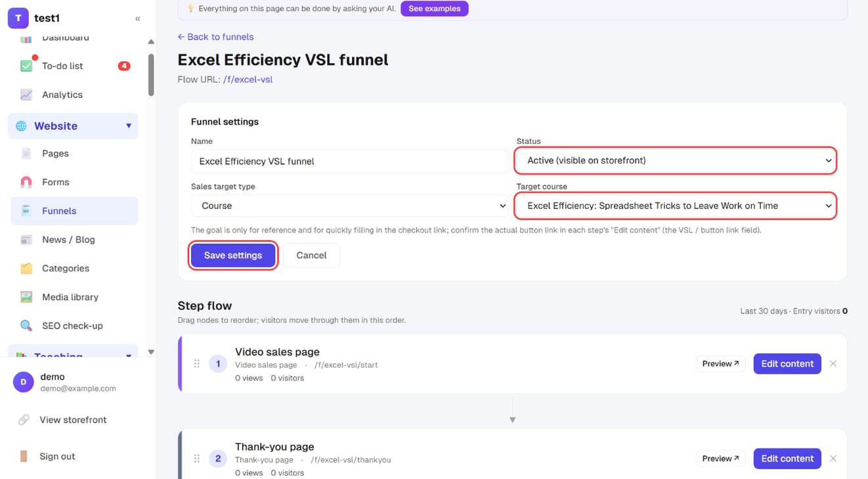868x479 pixels.
Task: Click the Categories folder icon
Action: click(x=26, y=268)
